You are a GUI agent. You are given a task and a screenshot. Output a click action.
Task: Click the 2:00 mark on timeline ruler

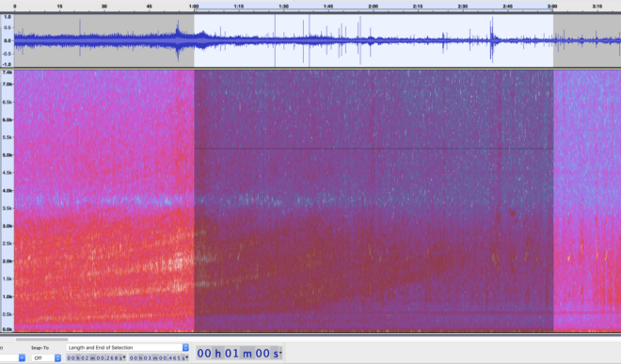pyautogui.click(x=374, y=7)
